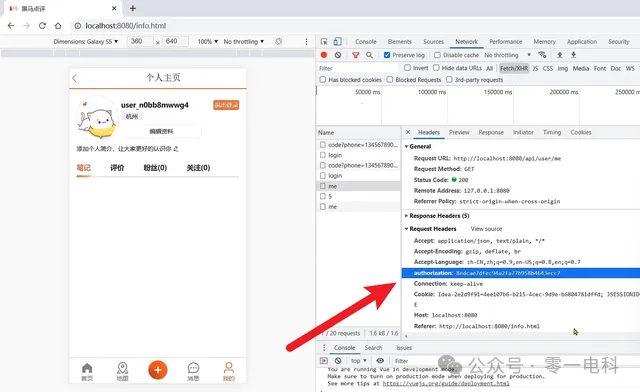Click the browser forward arrow

pos(27,26)
